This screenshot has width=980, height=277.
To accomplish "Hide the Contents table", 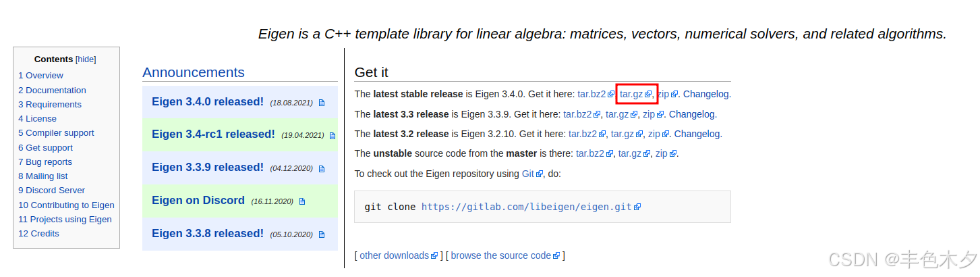I will (x=86, y=59).
